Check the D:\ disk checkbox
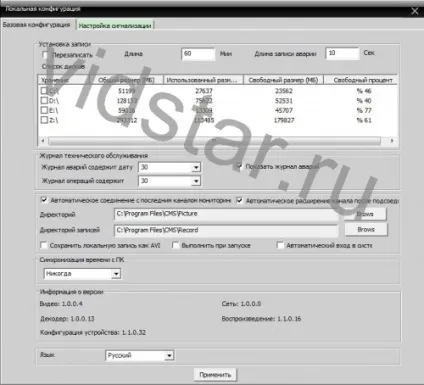Viewport: 424px width, 385px height. [44, 100]
